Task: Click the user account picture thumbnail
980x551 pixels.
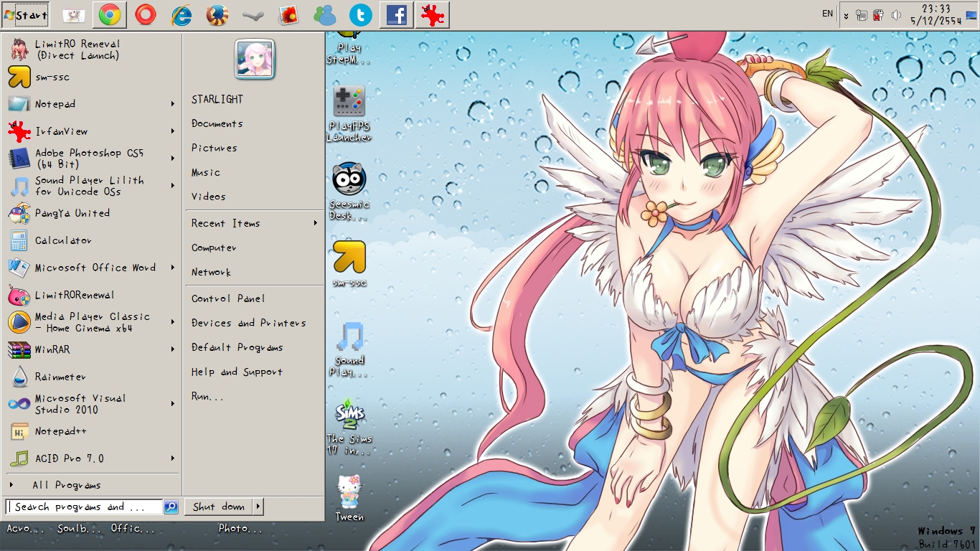Action: (x=255, y=59)
